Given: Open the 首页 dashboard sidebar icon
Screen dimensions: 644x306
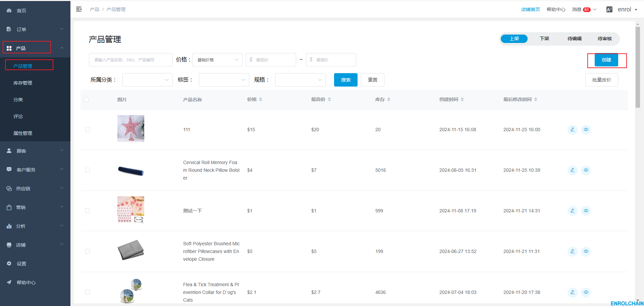Looking at the screenshot, I should tap(9, 11).
